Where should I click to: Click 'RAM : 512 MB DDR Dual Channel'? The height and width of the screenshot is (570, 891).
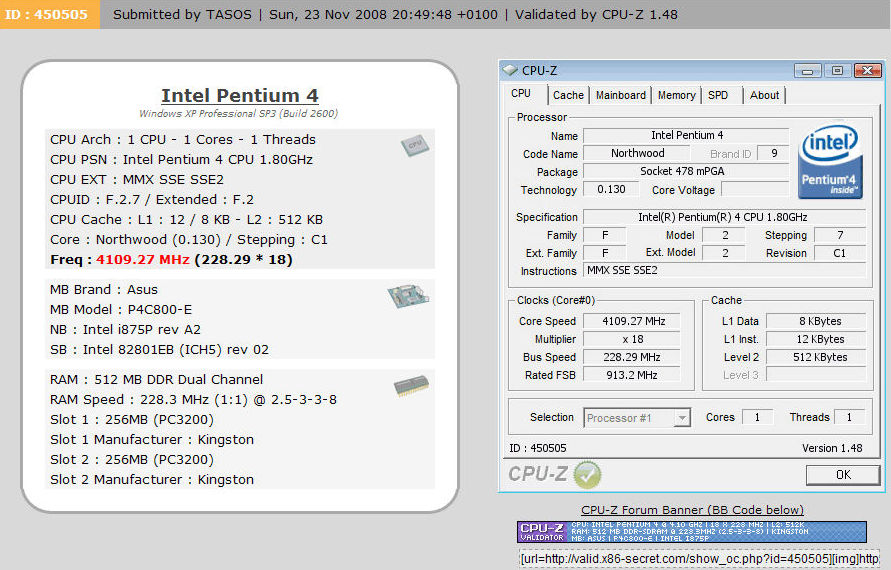pyautogui.click(x=156, y=380)
